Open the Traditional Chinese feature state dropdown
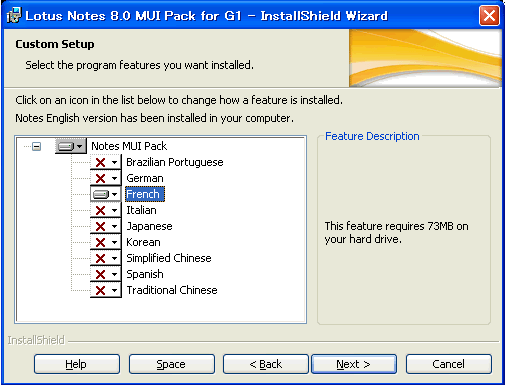This screenshot has width=507, height=385. [x=106, y=290]
